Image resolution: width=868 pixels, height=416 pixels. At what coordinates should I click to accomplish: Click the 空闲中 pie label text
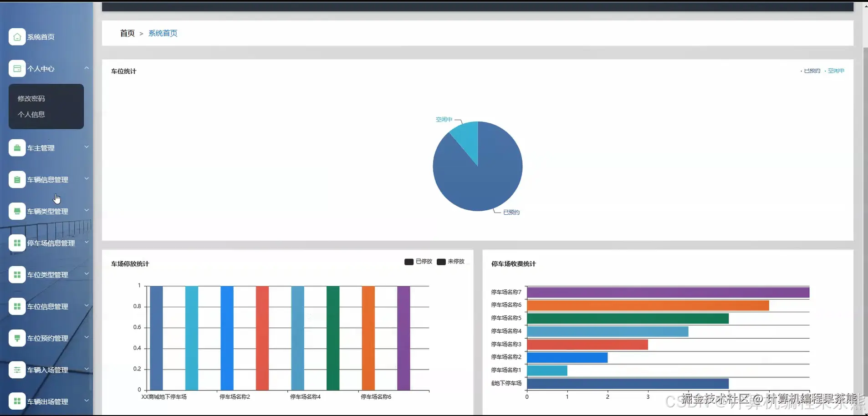pyautogui.click(x=444, y=120)
